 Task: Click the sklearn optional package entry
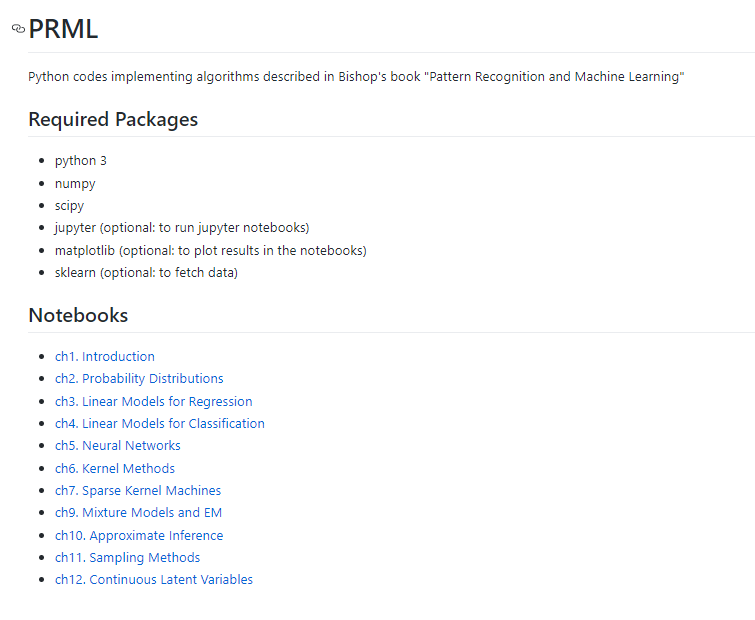(x=146, y=272)
